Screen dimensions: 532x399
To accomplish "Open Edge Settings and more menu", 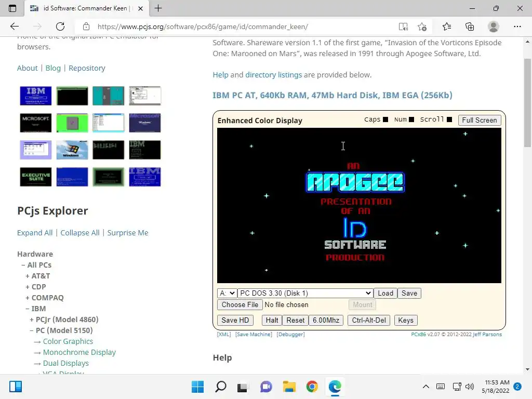I will pos(517,26).
